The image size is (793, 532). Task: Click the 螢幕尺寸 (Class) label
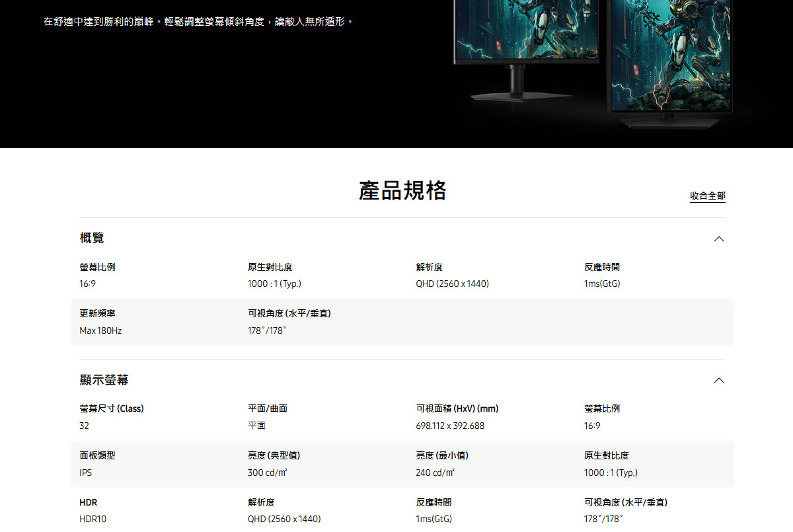point(111,408)
